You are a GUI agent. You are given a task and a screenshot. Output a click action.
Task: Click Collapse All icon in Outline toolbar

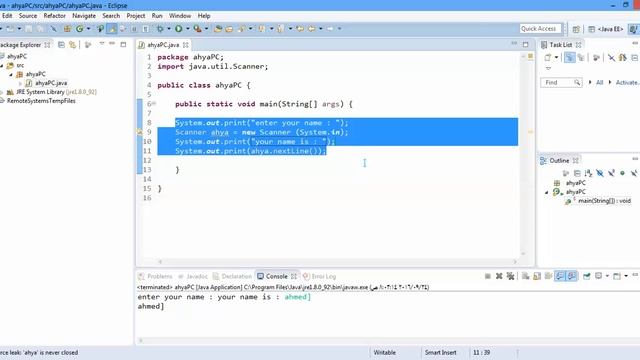[x=577, y=173]
